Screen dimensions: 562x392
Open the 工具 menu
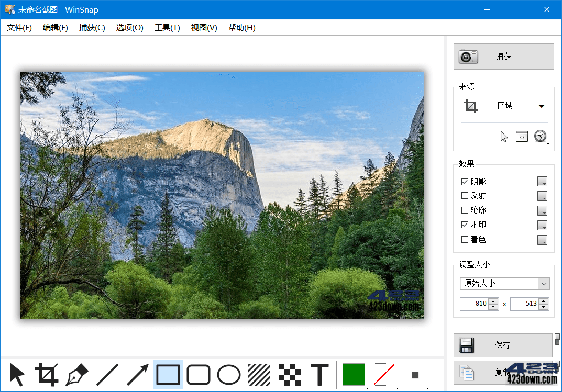(167, 28)
